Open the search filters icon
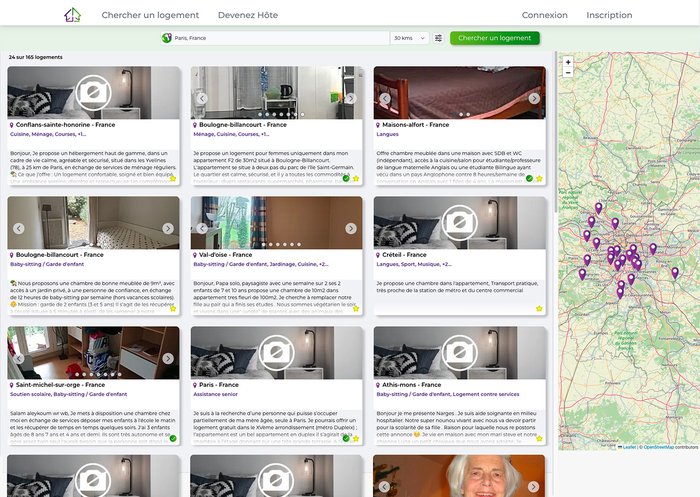Viewport: 700px width, 497px height. click(x=438, y=38)
